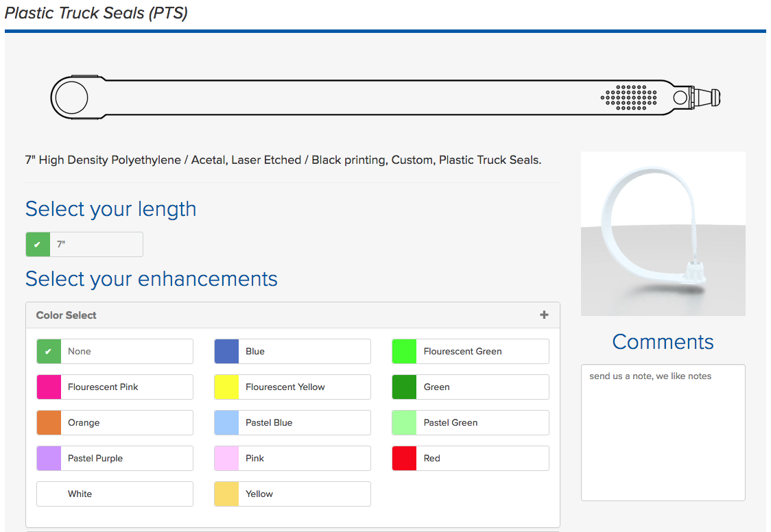Choose the Yellow color option
The height and width of the screenshot is (532, 771).
tap(293, 494)
